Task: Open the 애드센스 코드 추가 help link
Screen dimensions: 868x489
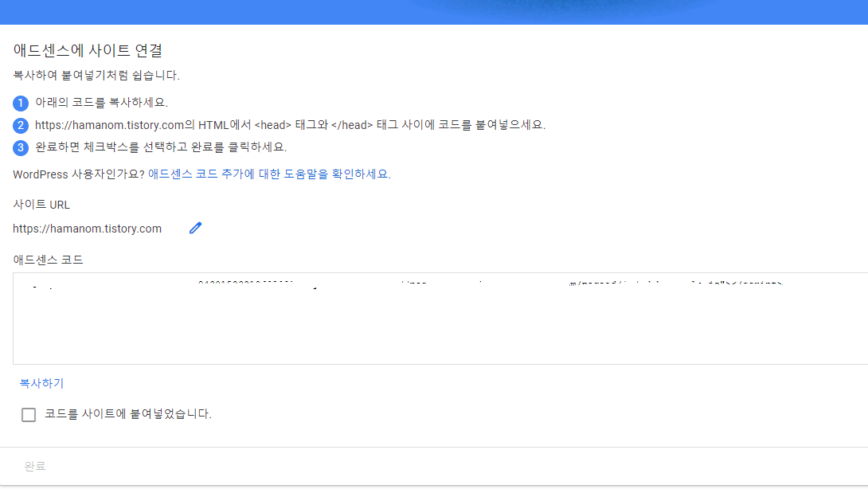Action: tap(269, 174)
